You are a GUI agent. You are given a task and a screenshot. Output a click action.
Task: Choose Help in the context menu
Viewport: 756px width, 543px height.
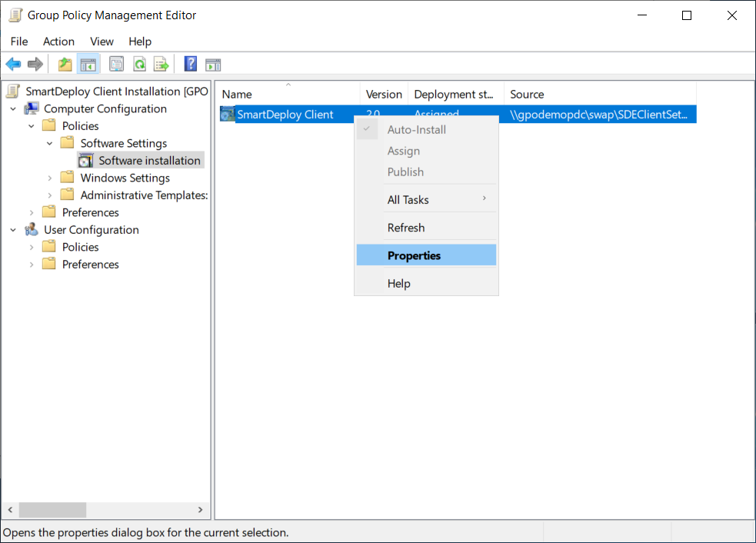(x=426, y=284)
